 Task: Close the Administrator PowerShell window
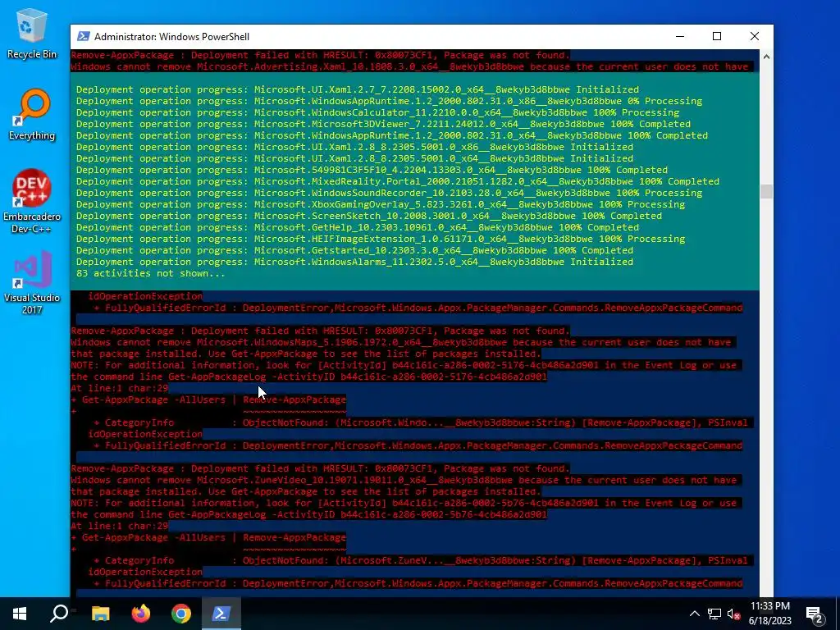755,36
